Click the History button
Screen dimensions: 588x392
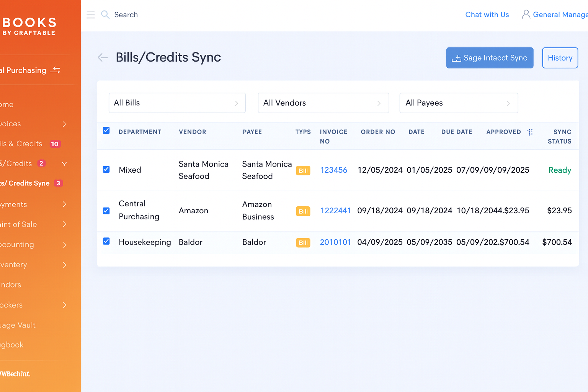pyautogui.click(x=560, y=58)
